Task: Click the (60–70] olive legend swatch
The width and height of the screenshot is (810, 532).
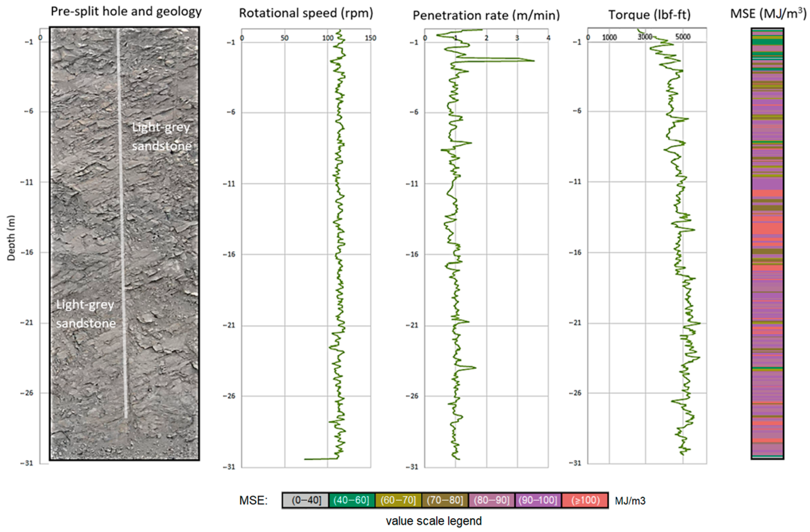Action: tap(398, 500)
